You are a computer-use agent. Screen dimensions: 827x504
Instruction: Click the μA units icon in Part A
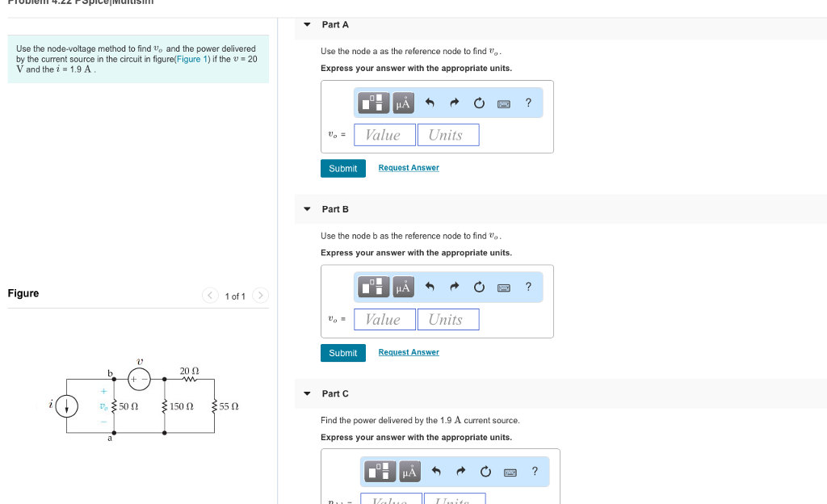402,103
